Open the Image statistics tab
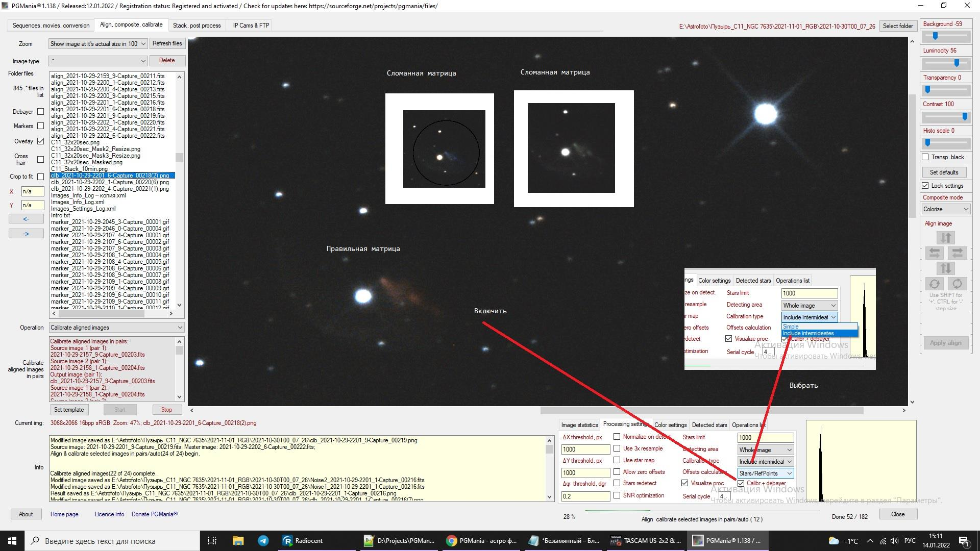Screen dimensions: 980x551 (579, 425)
